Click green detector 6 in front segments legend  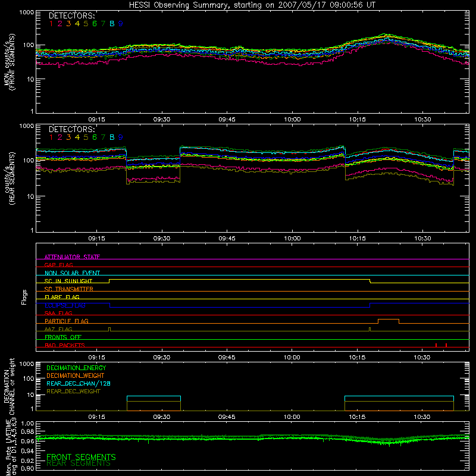95,24
